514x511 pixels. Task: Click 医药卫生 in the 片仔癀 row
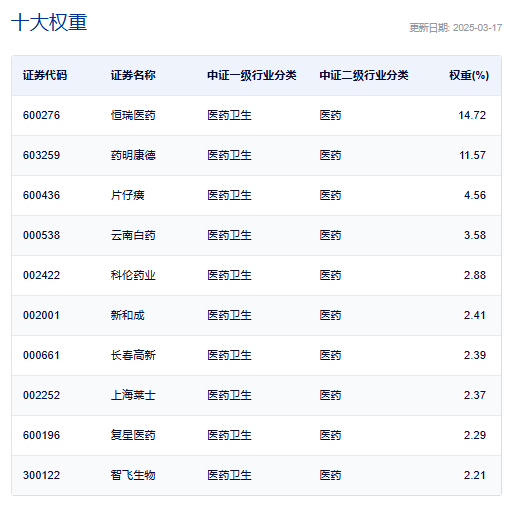229,195
